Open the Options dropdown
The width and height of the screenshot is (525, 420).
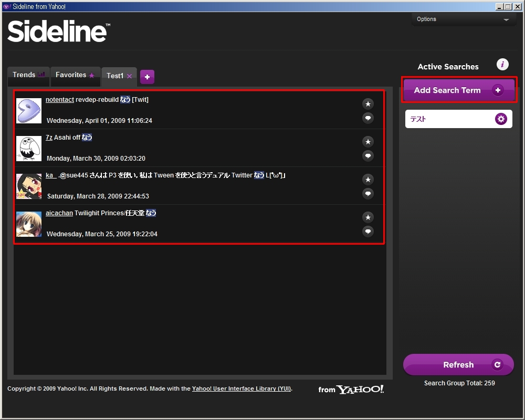click(464, 19)
